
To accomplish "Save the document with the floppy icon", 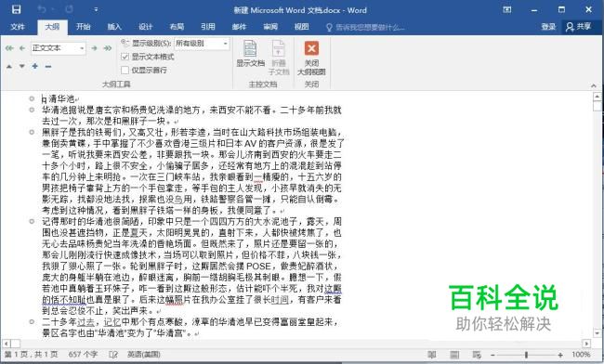I will [x=16, y=9].
